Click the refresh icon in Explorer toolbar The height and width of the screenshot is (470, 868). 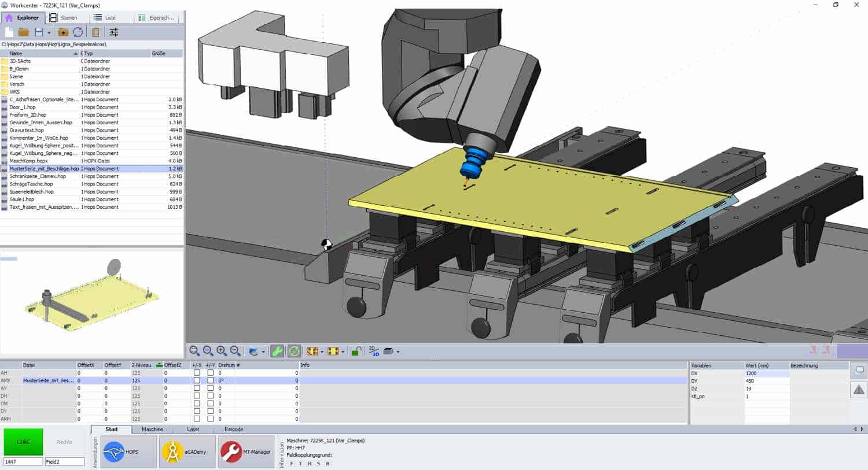point(78,32)
